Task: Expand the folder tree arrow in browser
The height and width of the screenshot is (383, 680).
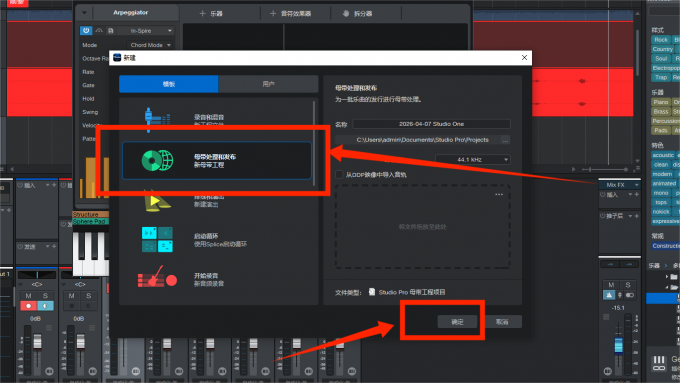Action: point(667,276)
